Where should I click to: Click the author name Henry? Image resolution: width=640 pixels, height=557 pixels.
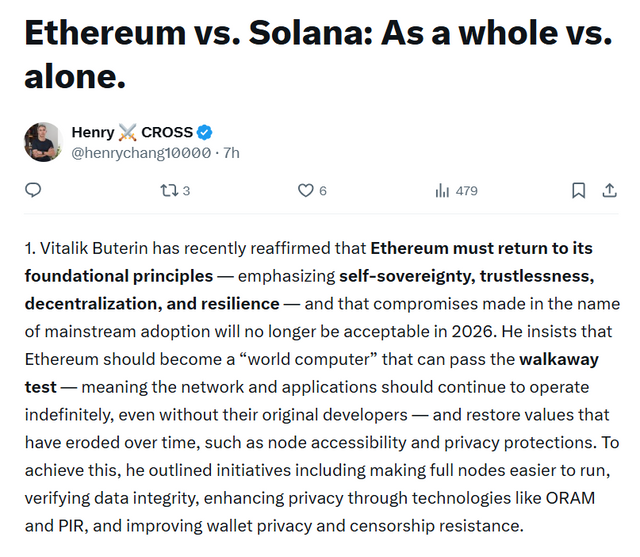point(93,132)
